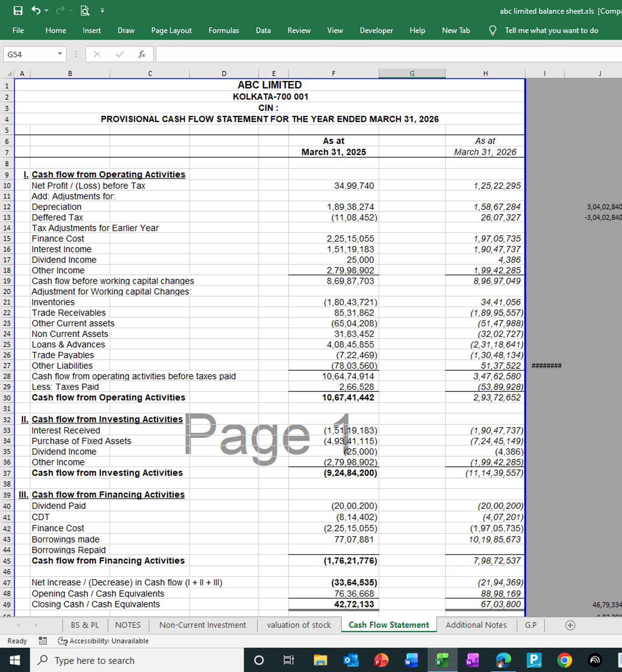
Task: Select the column G header
Action: point(412,74)
